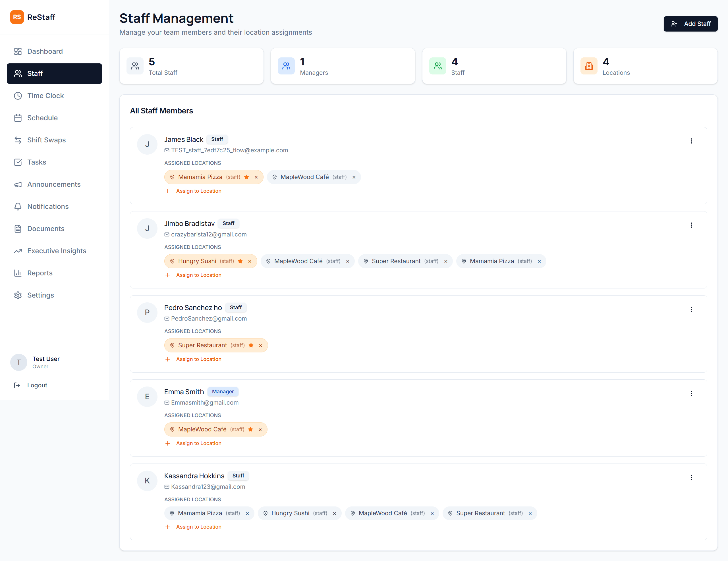
Task: Click the Test User avatar
Action: [19, 362]
